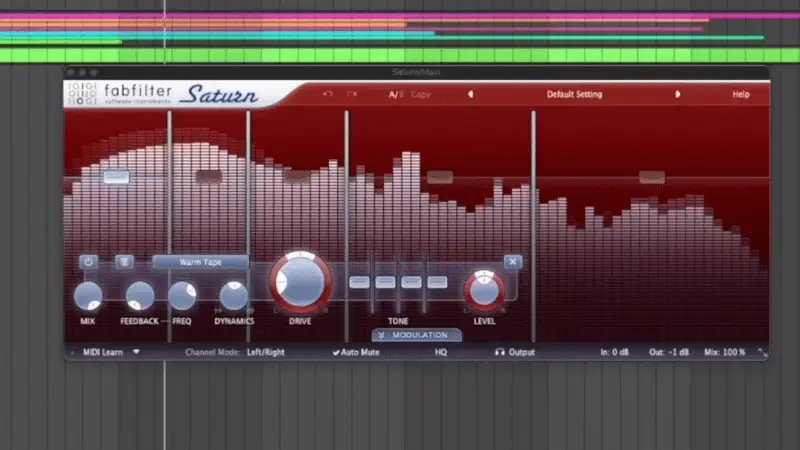800x450 pixels.
Task: Click the FEEDBACK knob
Action: point(140,296)
